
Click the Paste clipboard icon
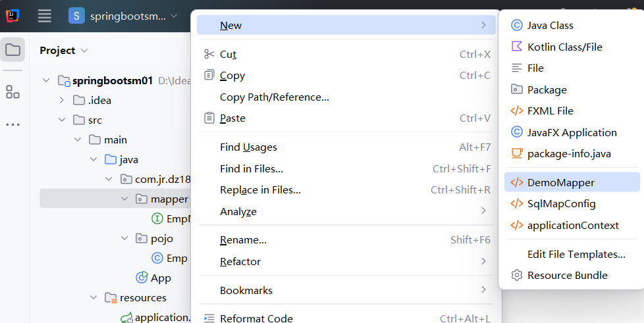tap(209, 118)
